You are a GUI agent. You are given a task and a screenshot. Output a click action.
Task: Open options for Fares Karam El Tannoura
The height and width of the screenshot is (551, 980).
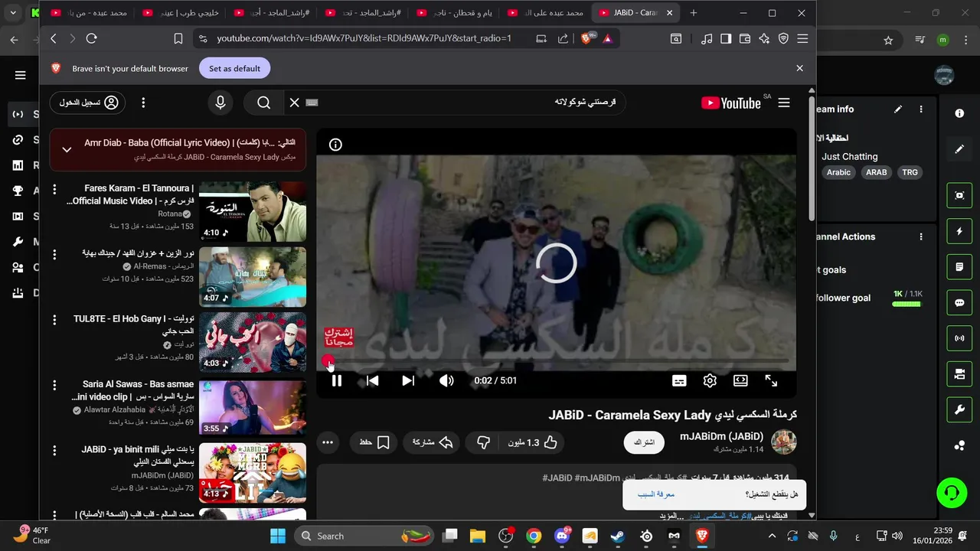[54, 189]
